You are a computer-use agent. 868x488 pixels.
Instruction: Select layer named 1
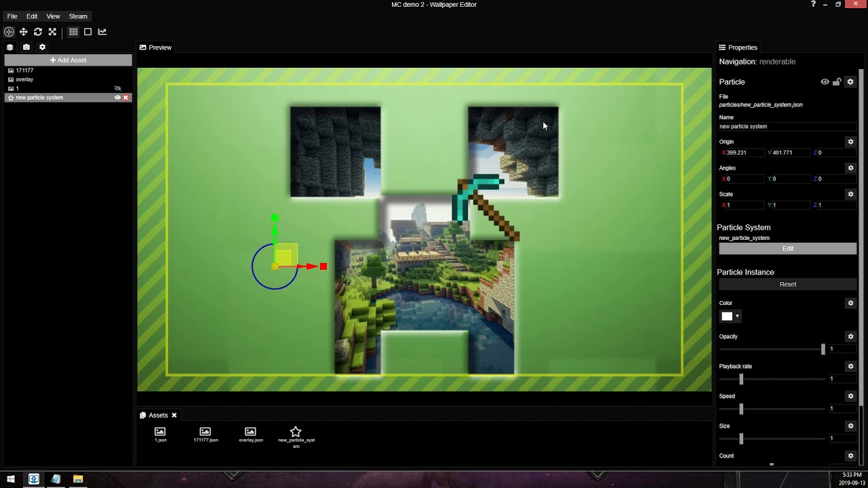pyautogui.click(x=68, y=88)
